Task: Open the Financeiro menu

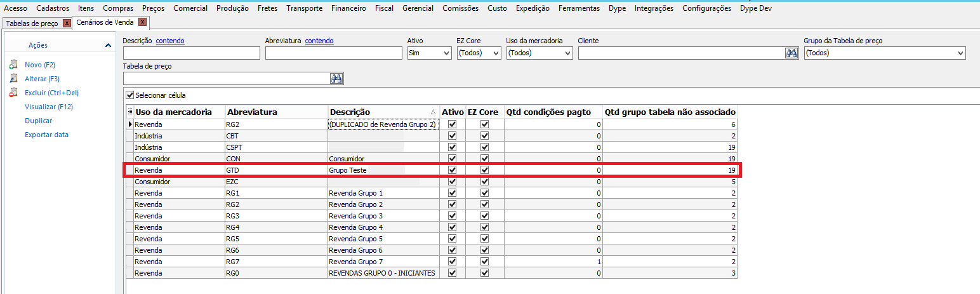Action: [x=348, y=8]
